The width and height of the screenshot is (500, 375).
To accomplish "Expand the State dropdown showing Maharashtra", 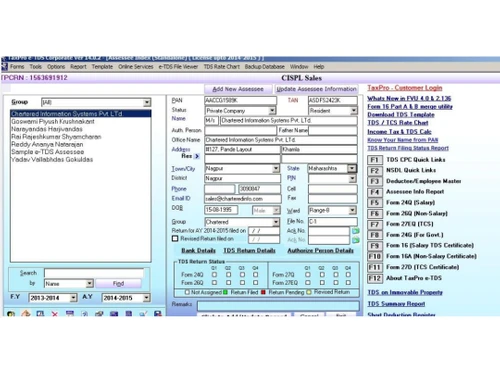I will pyautogui.click(x=352, y=169).
